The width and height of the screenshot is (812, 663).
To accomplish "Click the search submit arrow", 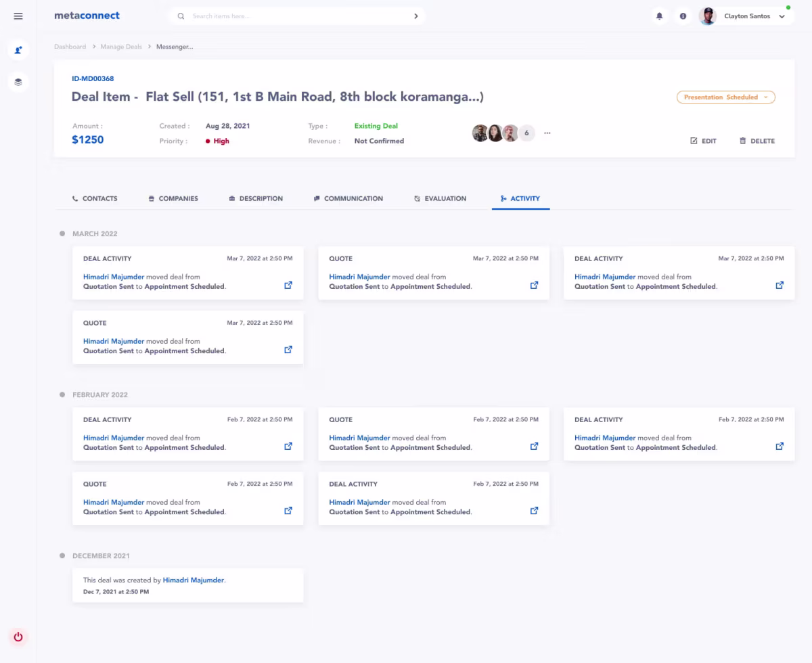I will [415, 16].
